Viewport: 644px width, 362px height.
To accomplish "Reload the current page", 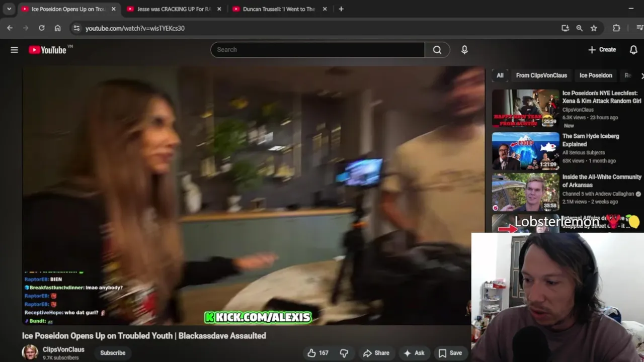I will coord(42,28).
